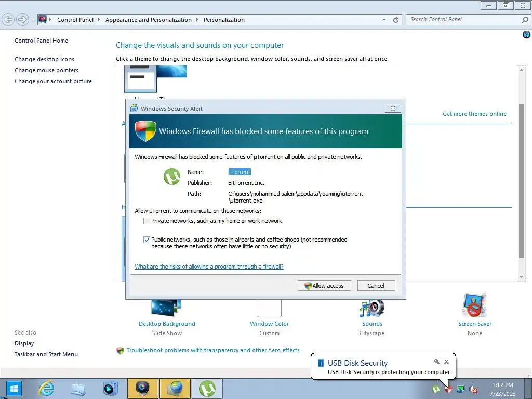Open risks of allowing a program link
Screen dimensions: 532x399
[209, 267]
